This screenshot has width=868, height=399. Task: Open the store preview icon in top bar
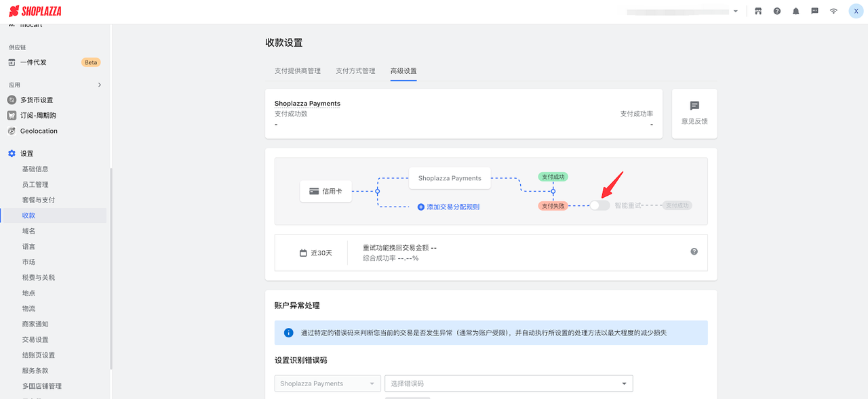[757, 11]
